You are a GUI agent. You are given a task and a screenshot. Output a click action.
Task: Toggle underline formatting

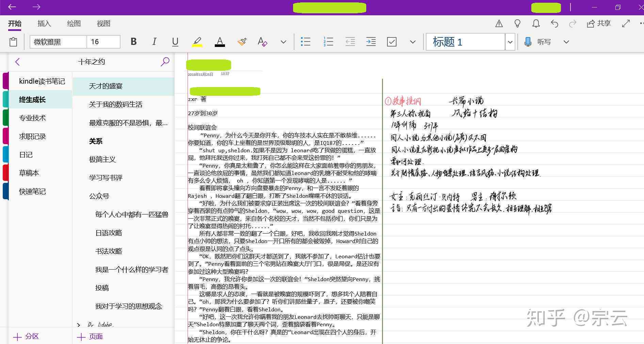click(x=175, y=42)
